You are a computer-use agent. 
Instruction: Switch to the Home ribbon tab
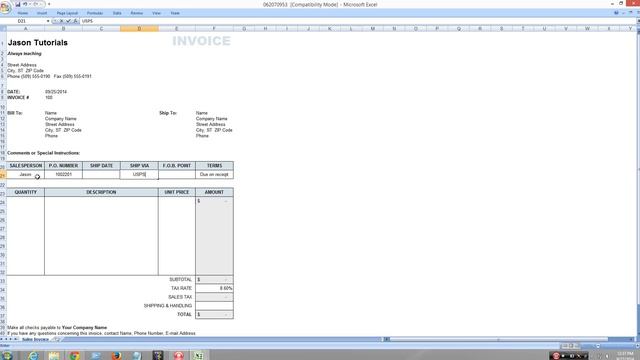coord(23,13)
